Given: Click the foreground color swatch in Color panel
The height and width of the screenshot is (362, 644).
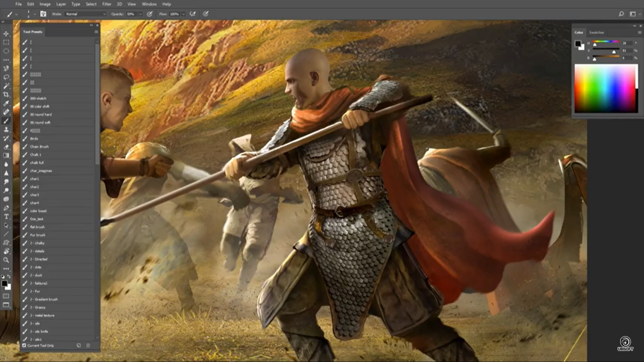Looking at the screenshot, I should tap(578, 43).
